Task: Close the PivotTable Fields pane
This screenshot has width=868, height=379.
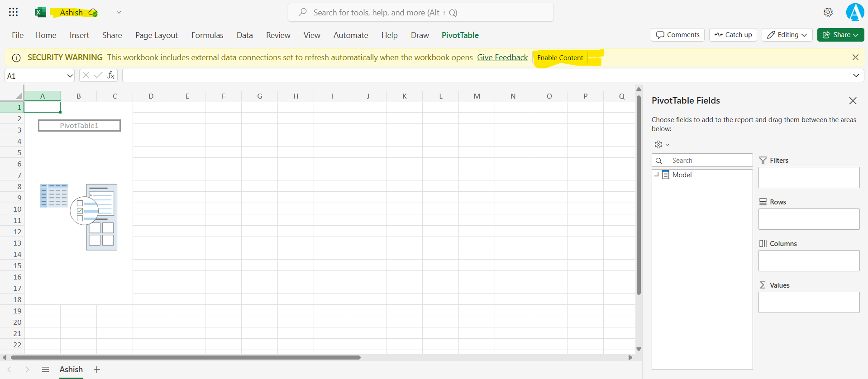Action: pos(853,101)
